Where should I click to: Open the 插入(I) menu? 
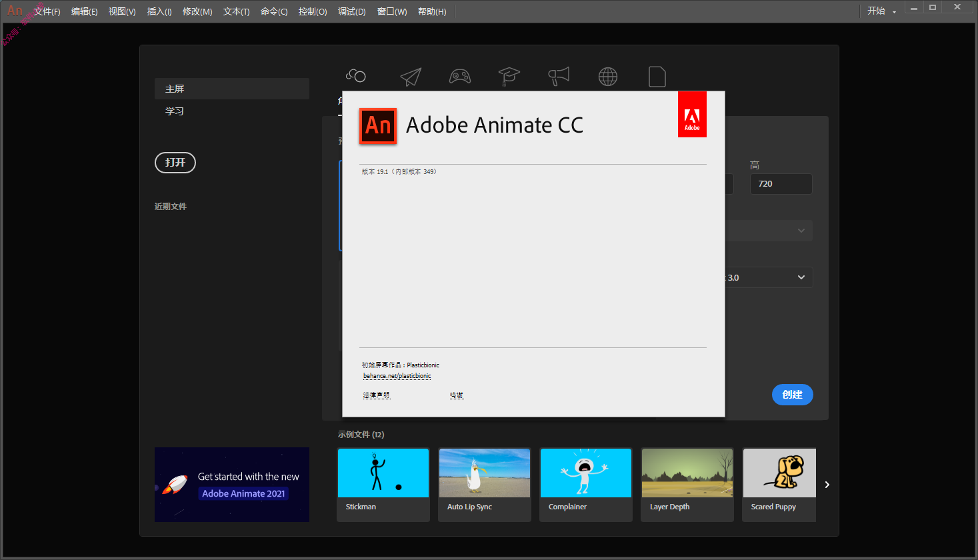pos(159,11)
